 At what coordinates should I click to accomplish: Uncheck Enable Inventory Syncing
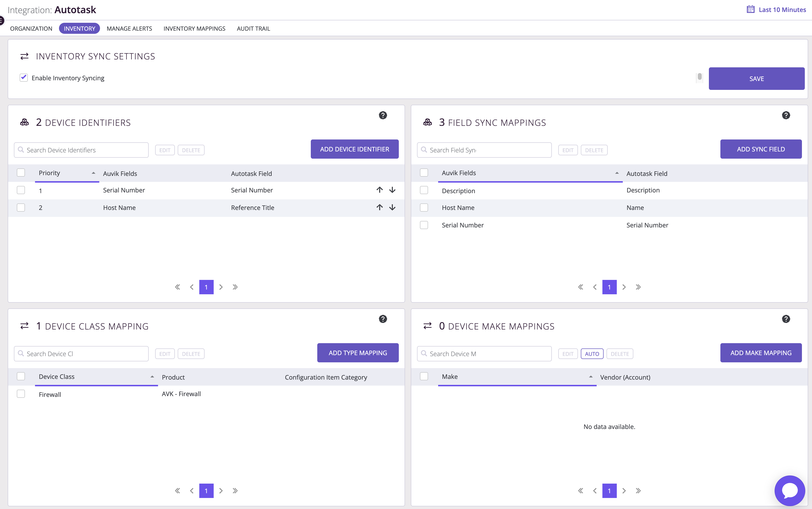24,78
